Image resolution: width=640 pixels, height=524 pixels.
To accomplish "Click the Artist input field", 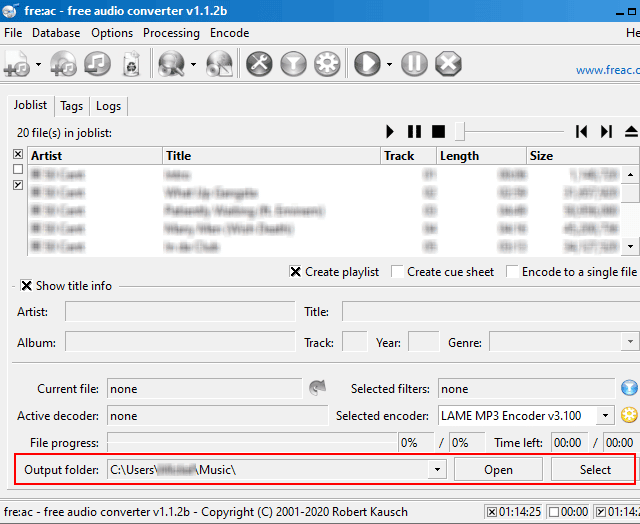I will click(180, 312).
